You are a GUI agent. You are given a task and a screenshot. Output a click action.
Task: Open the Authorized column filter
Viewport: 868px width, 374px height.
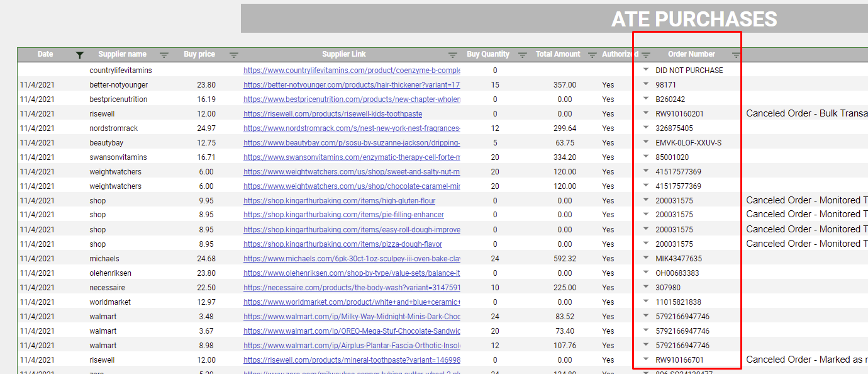click(x=646, y=55)
